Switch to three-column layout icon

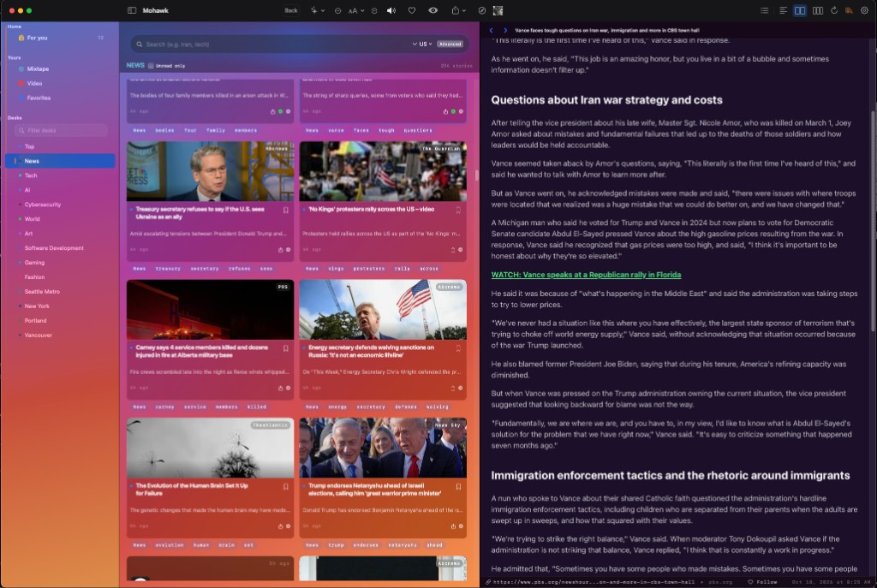pyautogui.click(x=817, y=10)
